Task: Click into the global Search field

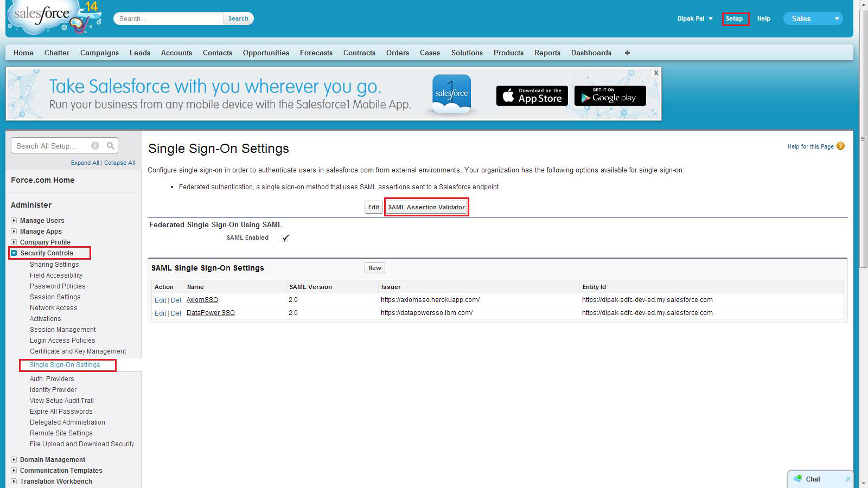Action: click(x=168, y=18)
